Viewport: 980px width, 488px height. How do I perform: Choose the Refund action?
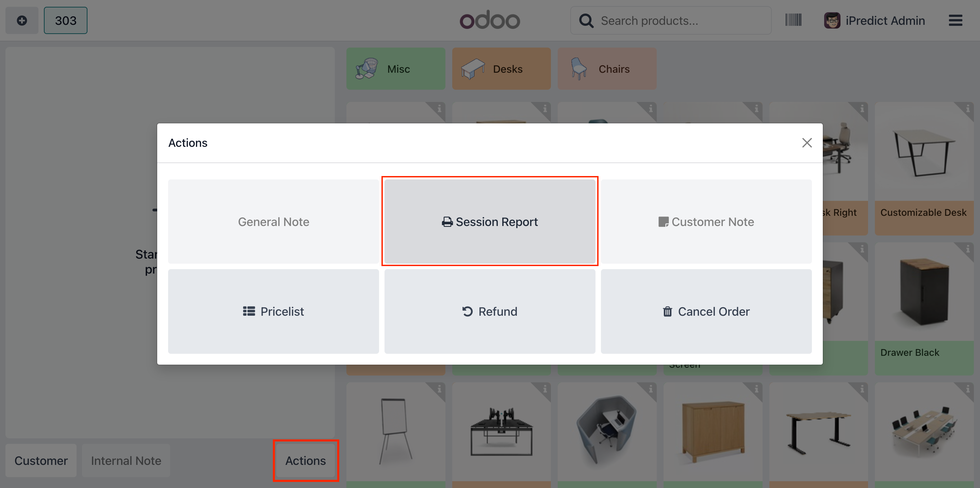tap(490, 311)
